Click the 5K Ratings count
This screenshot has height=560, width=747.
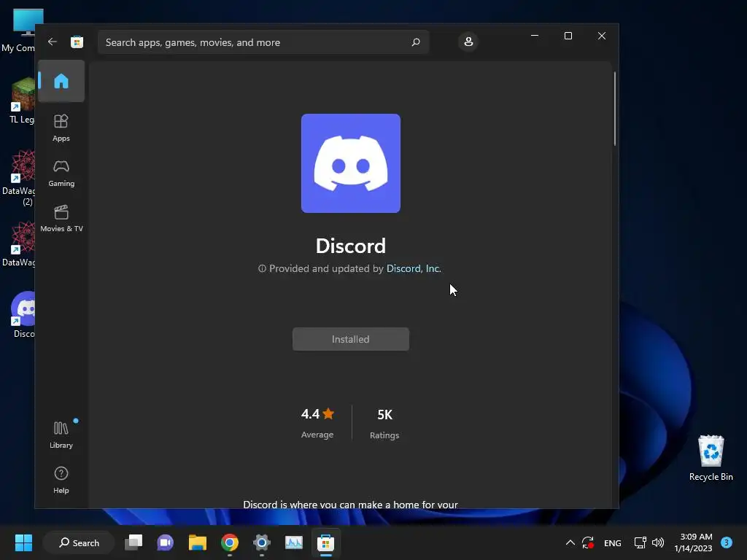(x=384, y=424)
